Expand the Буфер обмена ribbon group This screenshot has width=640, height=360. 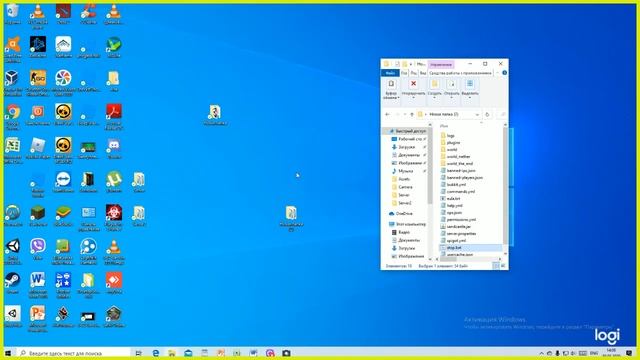[x=391, y=89]
